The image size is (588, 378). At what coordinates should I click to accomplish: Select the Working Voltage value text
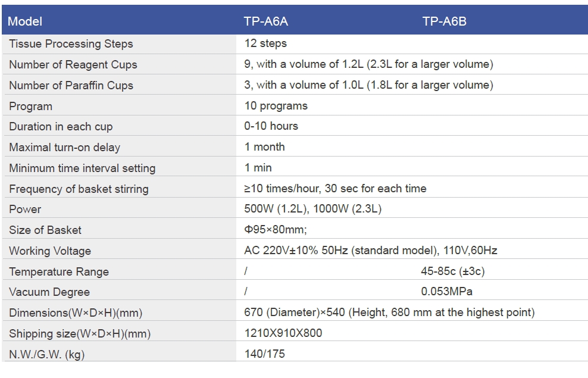tap(371, 250)
